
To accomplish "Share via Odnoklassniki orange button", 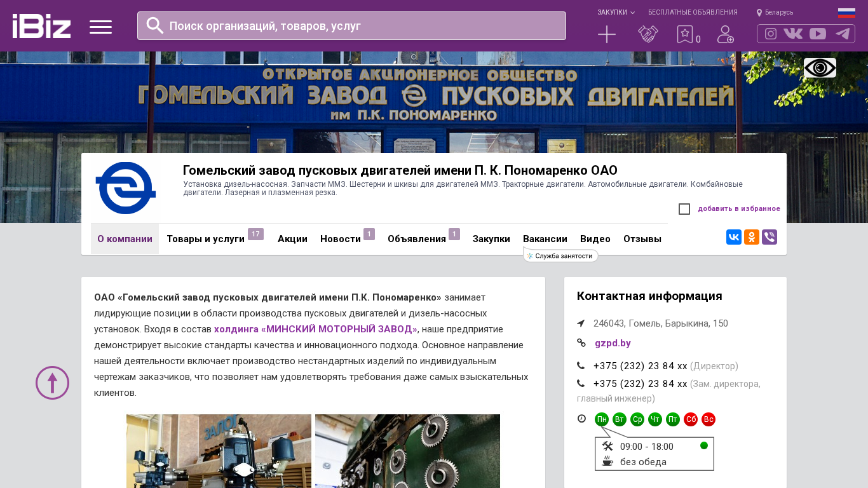I will click(752, 237).
